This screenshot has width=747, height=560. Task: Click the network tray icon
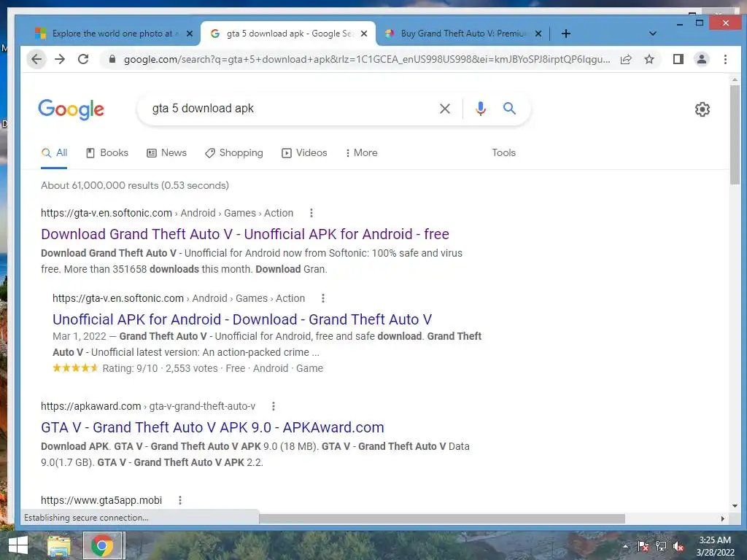(x=661, y=546)
